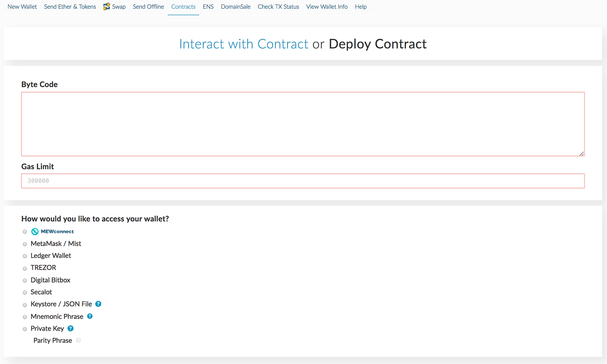This screenshot has width=607, height=364.
Task: Click question mark icon beside Private Key
Action: pyautogui.click(x=71, y=328)
